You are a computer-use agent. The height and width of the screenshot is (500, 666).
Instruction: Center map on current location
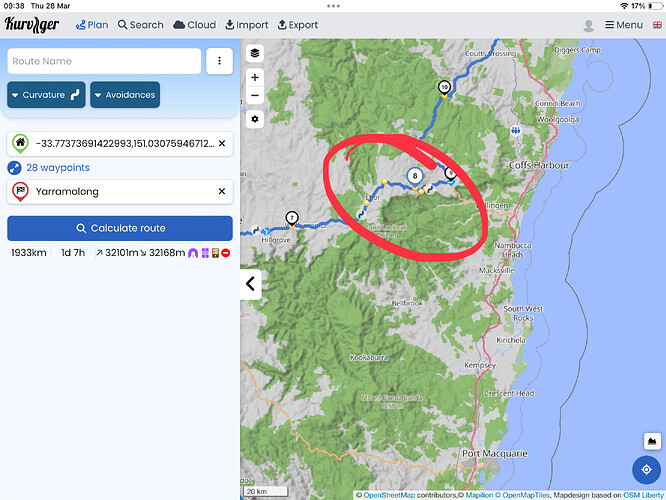click(647, 469)
